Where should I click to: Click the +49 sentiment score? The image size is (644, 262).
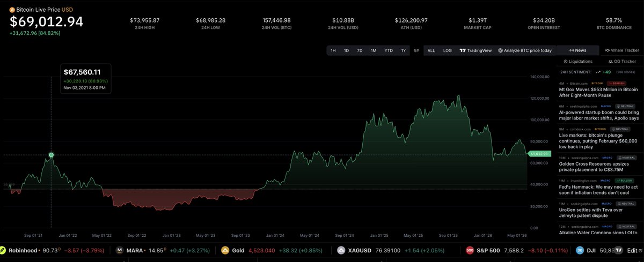[607, 71]
